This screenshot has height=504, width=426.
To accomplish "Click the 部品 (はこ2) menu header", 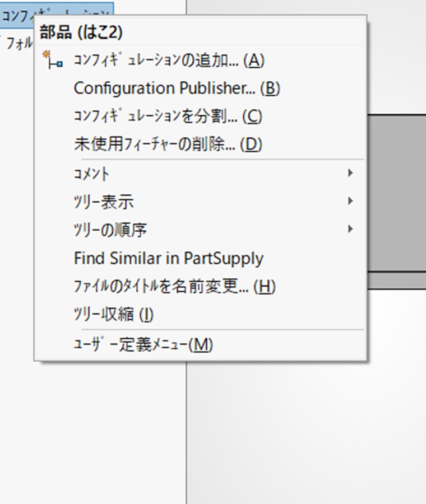I will point(81,32).
